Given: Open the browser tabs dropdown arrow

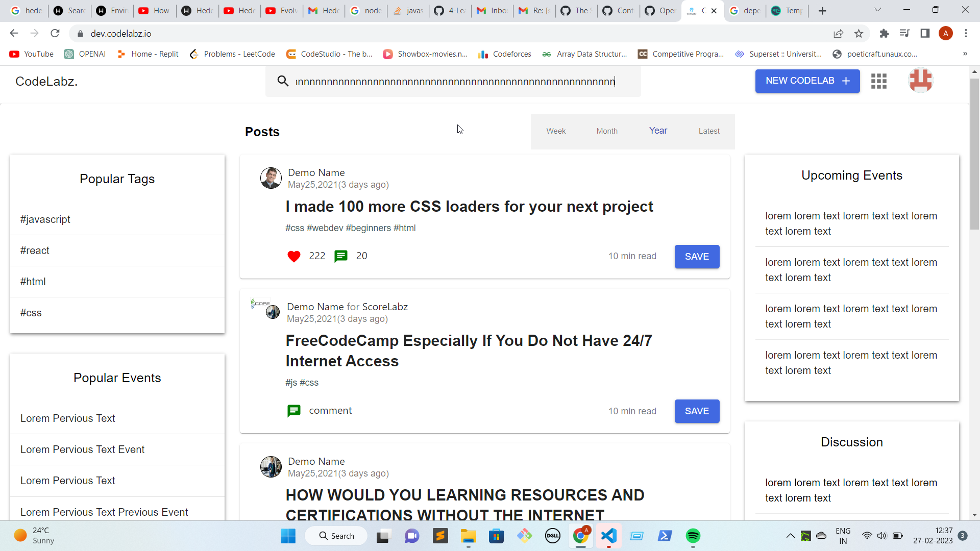Looking at the screenshot, I should [x=878, y=10].
